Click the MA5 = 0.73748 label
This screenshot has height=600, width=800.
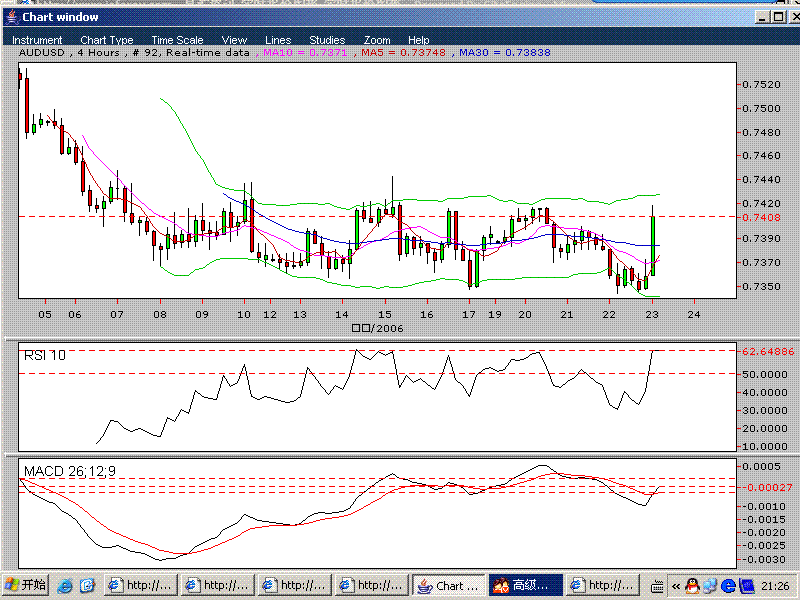pyautogui.click(x=403, y=53)
